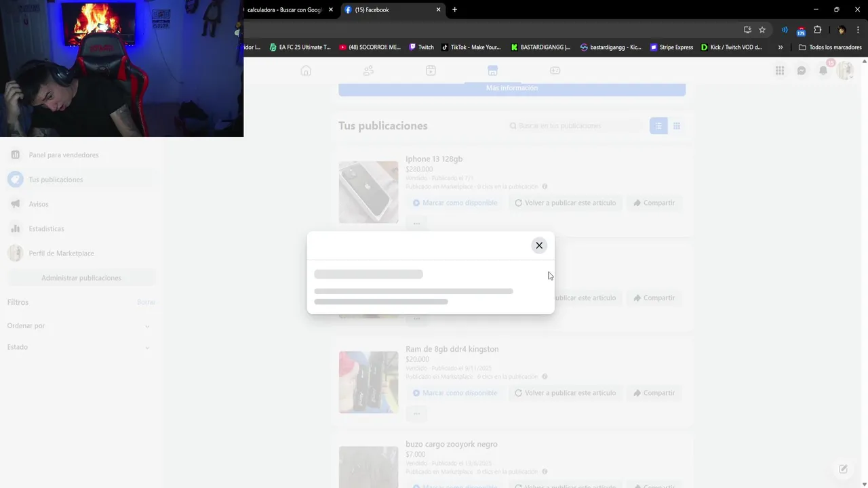Click the blue sound extension icon
868x488 pixels.
tap(785, 30)
